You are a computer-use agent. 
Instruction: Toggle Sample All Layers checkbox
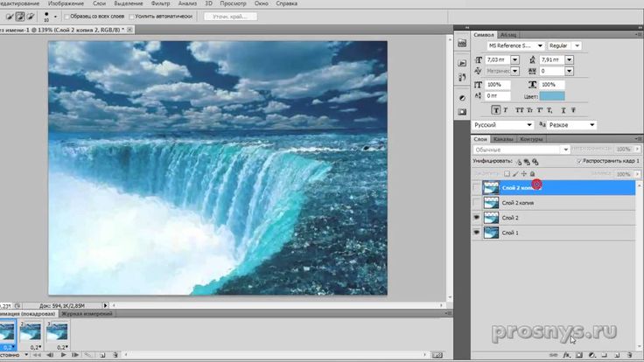click(x=67, y=17)
